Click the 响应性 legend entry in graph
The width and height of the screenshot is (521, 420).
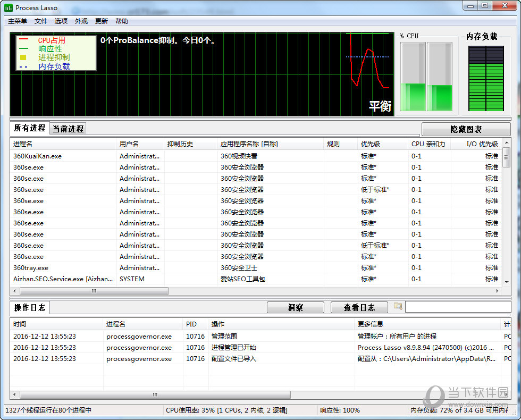50,49
